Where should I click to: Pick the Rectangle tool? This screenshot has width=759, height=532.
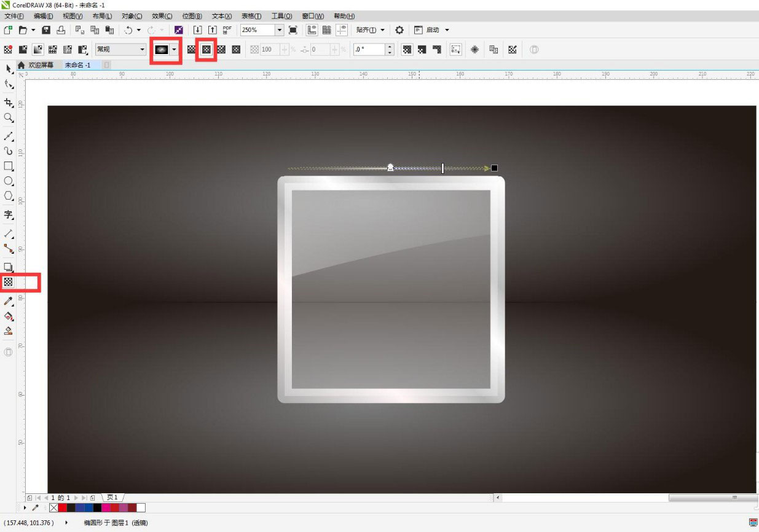9,166
